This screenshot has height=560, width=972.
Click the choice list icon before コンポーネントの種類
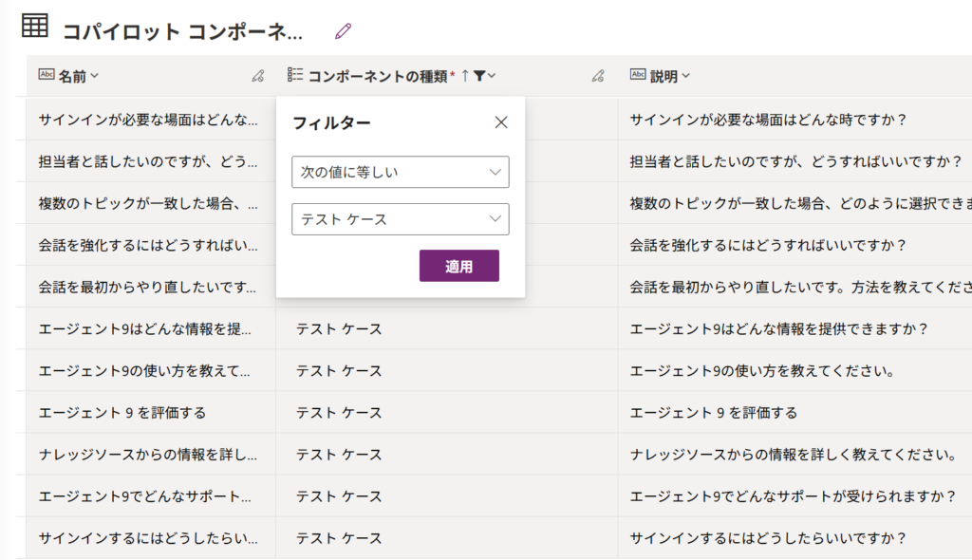pos(295,76)
